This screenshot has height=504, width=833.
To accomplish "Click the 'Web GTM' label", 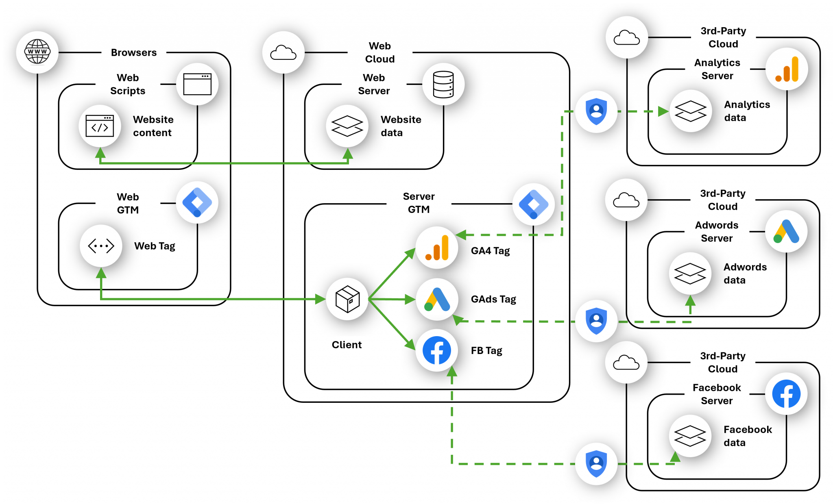I will click(x=128, y=203).
